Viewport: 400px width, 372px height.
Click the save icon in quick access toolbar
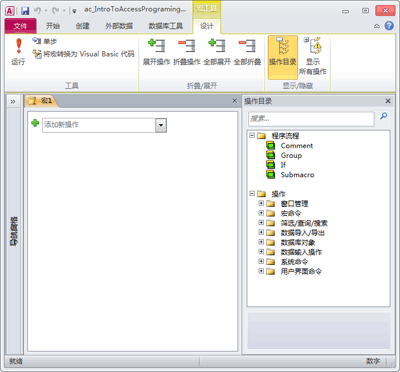[25, 11]
